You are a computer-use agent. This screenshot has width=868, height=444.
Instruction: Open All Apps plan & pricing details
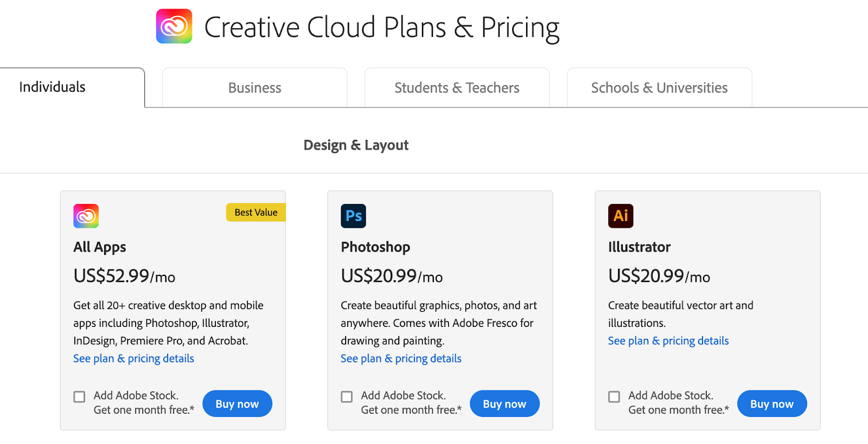coord(133,358)
